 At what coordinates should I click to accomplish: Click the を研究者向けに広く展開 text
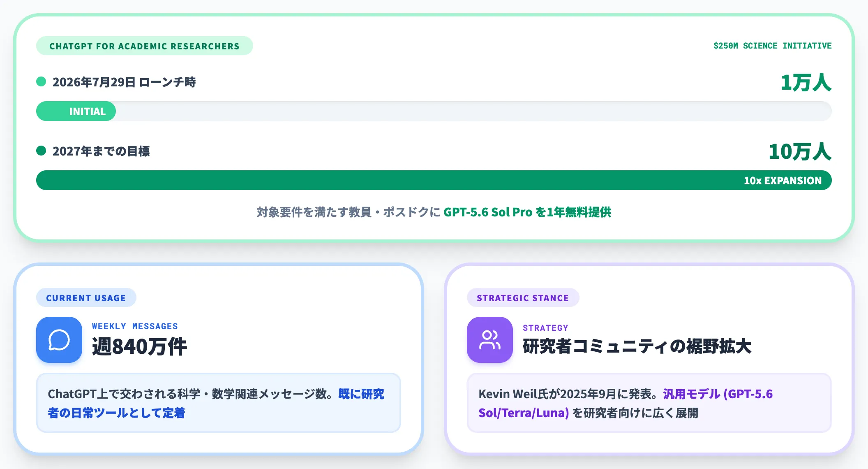(635, 413)
